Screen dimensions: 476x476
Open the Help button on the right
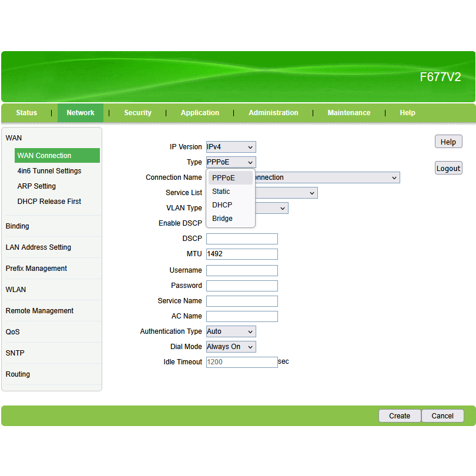448,142
